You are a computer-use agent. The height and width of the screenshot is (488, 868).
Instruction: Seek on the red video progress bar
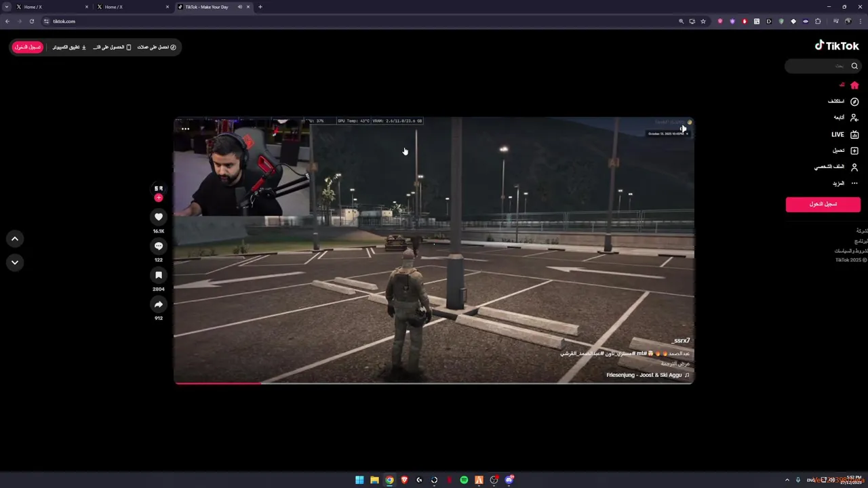434,383
